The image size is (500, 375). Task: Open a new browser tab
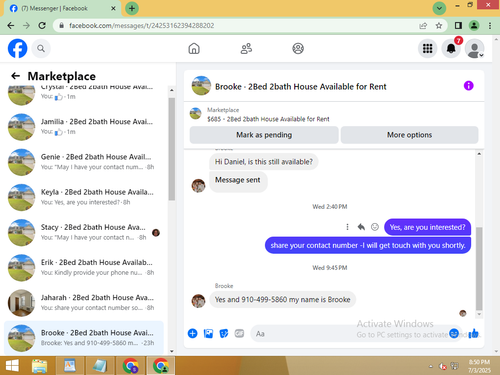pyautogui.click(x=132, y=8)
